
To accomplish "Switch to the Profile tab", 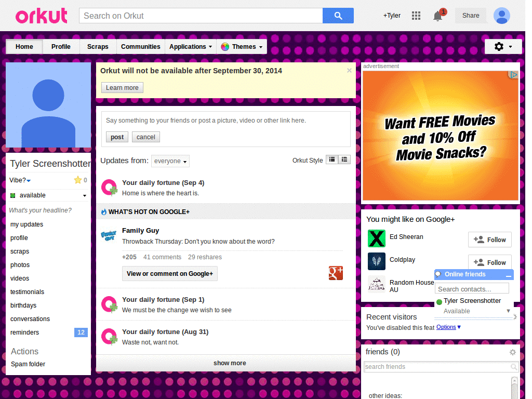I will point(61,46).
